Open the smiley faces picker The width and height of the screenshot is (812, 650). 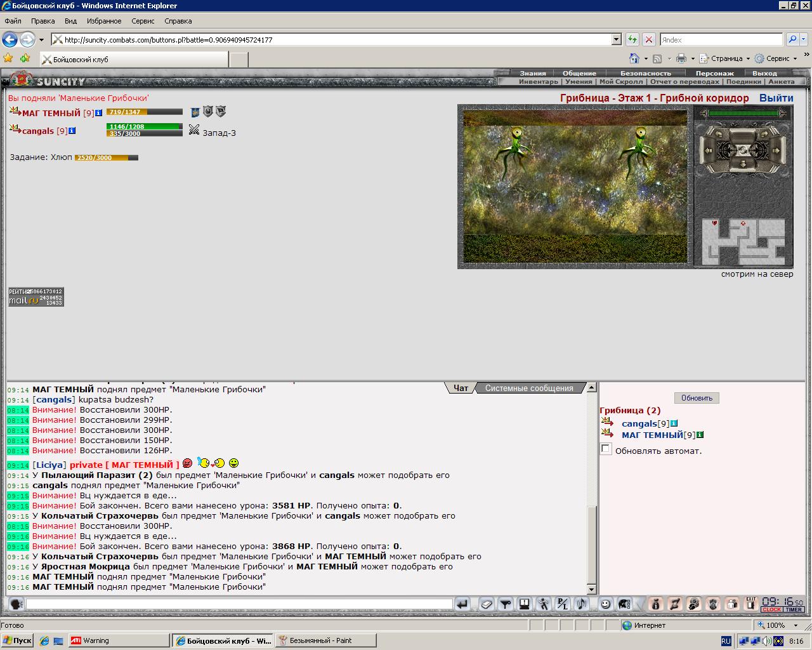606,604
